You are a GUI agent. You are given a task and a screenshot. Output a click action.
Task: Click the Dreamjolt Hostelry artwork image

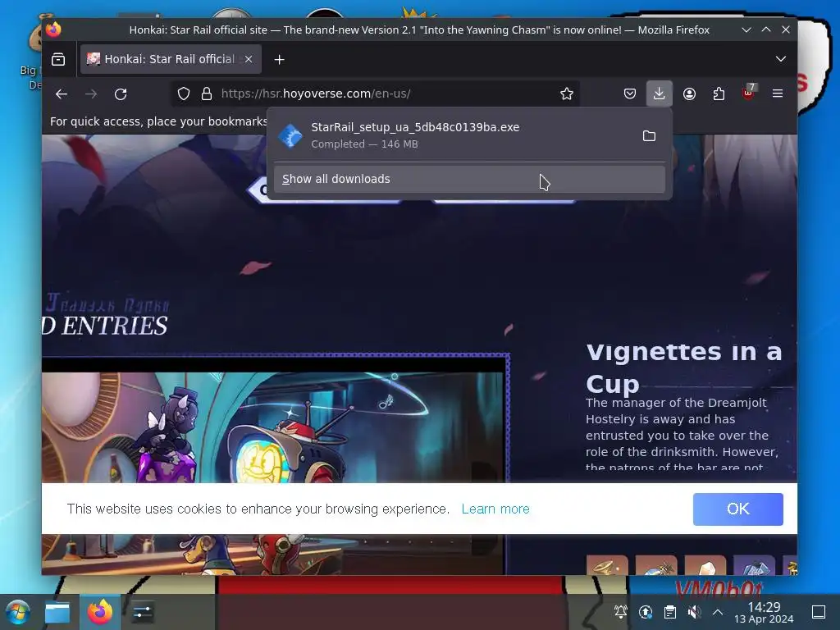pyautogui.click(x=272, y=427)
